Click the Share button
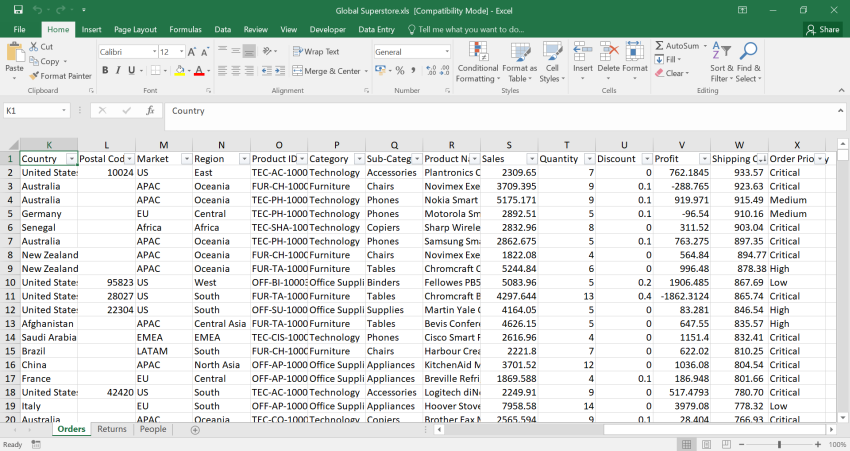 (823, 30)
